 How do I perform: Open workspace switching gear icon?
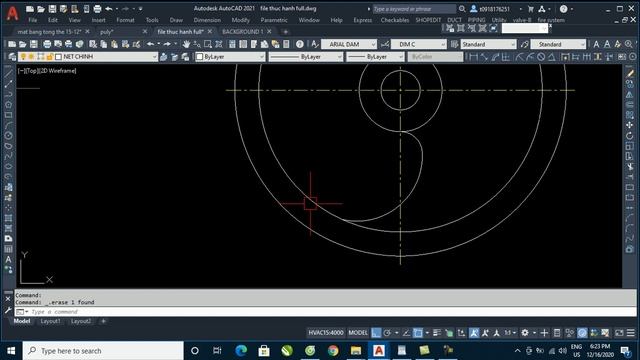[x=525, y=333]
